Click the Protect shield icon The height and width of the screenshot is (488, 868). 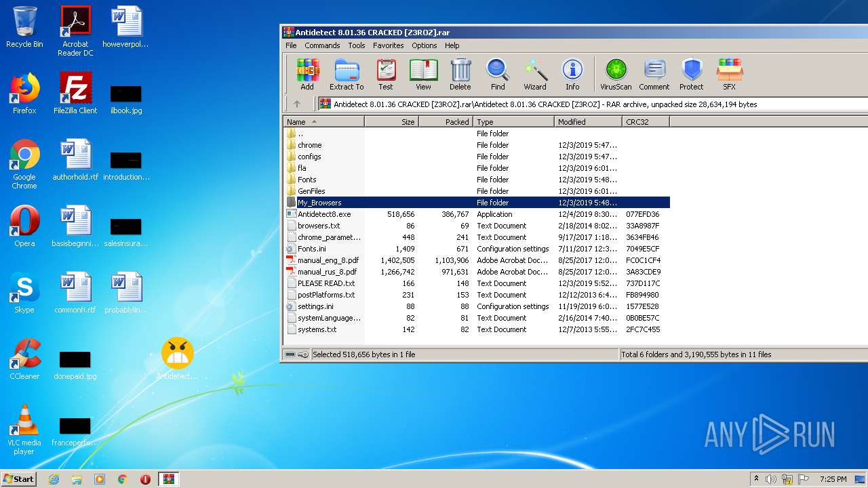pos(692,75)
